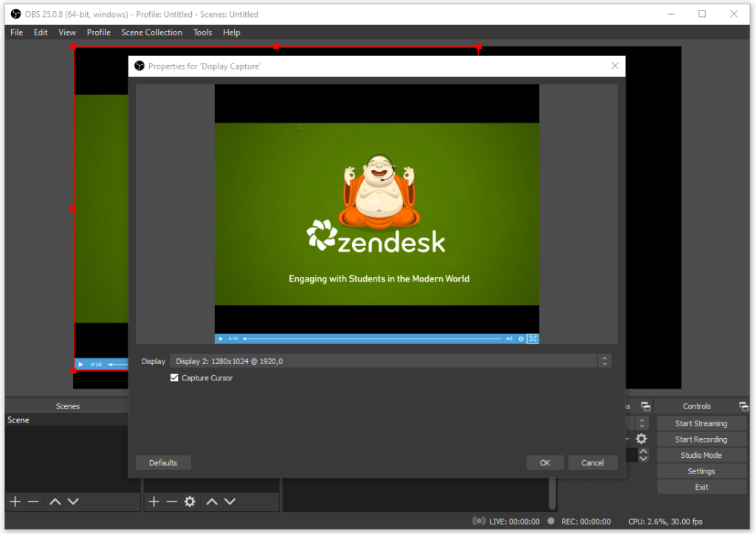Open the Tools menu
This screenshot has height=534, width=756.
202,32
